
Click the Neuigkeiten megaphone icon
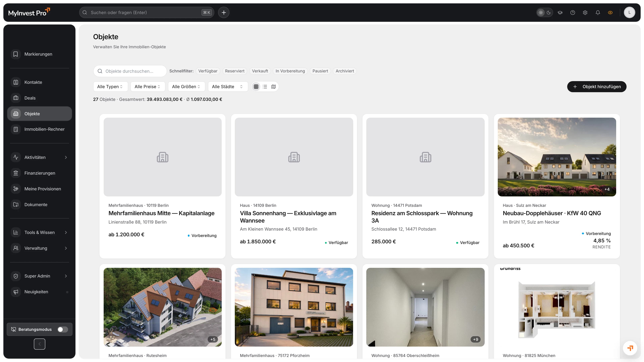click(16, 292)
